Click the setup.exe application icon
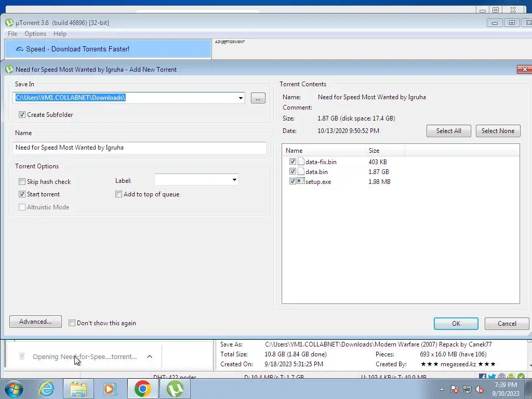 coord(301,181)
